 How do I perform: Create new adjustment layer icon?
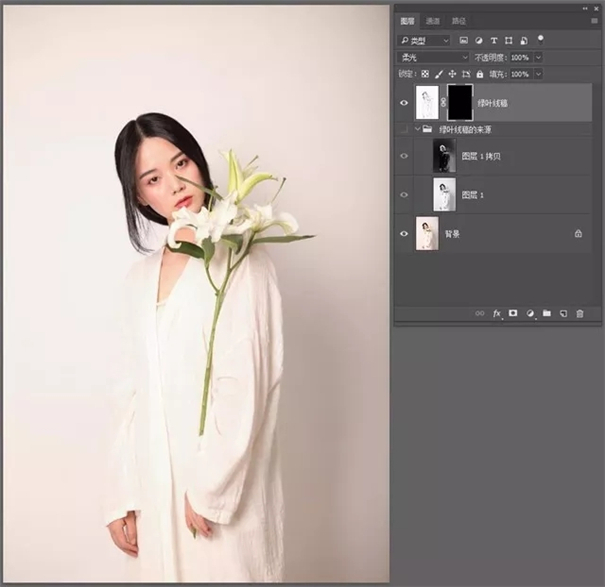(x=530, y=313)
